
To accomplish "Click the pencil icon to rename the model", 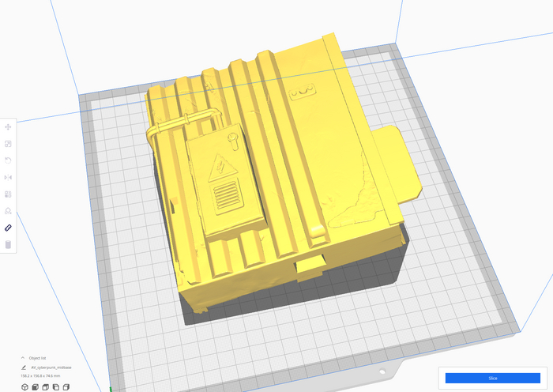I will [24, 367].
